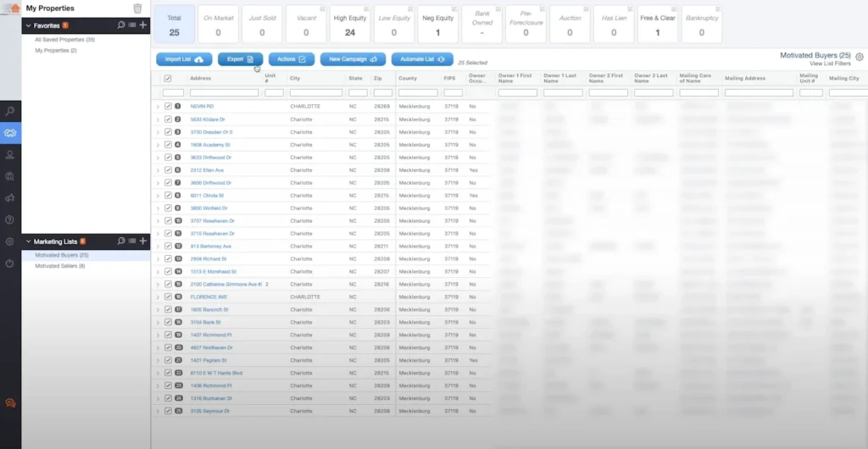Image resolution: width=868 pixels, height=449 pixels.
Task: Expand the 1605 Bancroft St row
Action: pyautogui.click(x=158, y=310)
